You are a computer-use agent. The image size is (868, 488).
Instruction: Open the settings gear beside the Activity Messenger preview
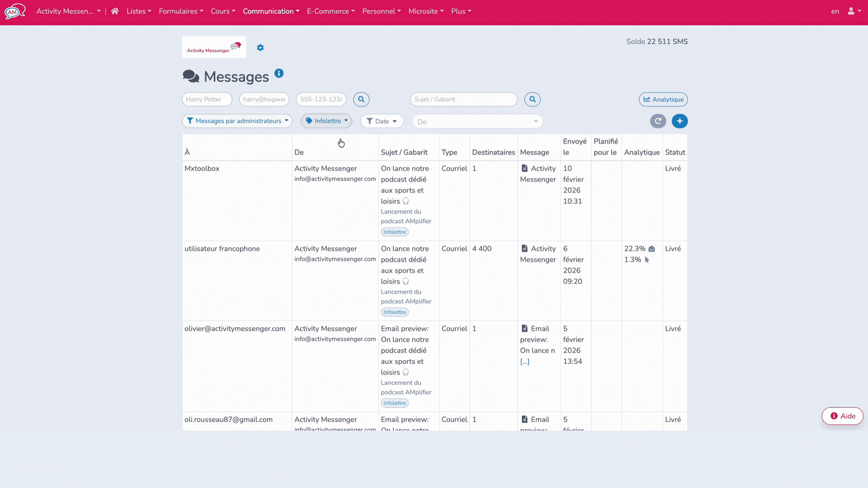(260, 47)
